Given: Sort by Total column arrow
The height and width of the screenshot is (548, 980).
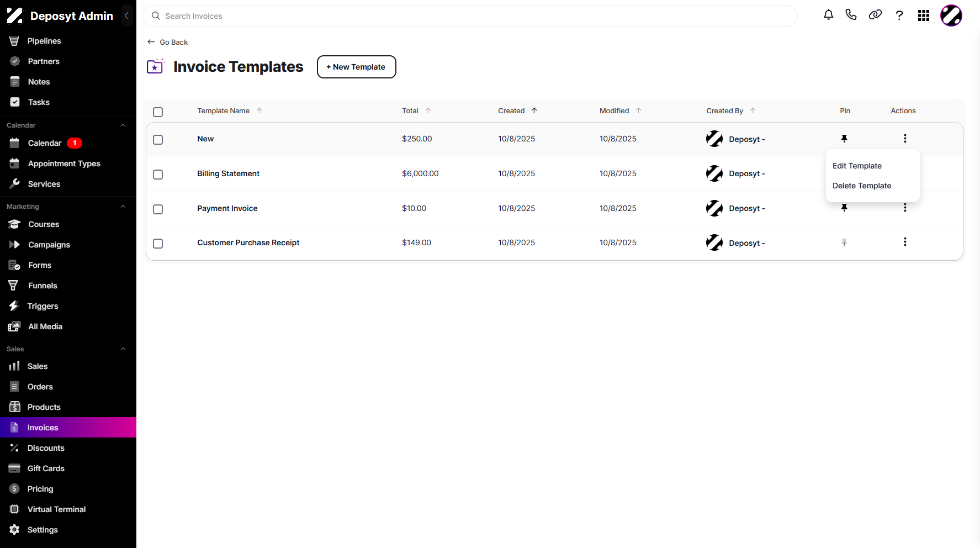Looking at the screenshot, I should (x=428, y=110).
